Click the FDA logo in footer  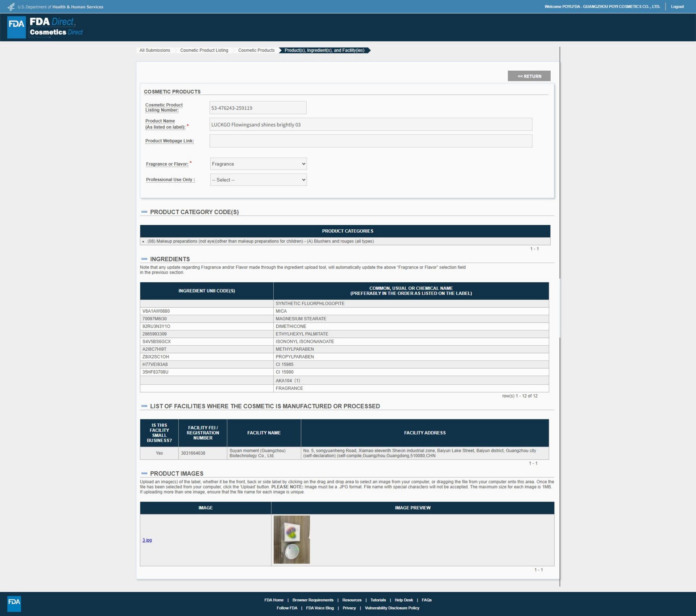pyautogui.click(x=14, y=603)
